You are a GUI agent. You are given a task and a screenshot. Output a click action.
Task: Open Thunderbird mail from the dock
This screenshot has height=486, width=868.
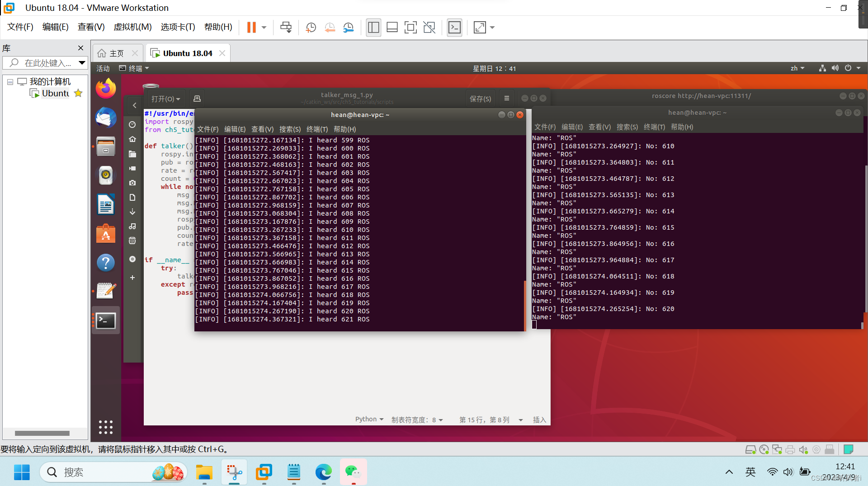(x=106, y=118)
